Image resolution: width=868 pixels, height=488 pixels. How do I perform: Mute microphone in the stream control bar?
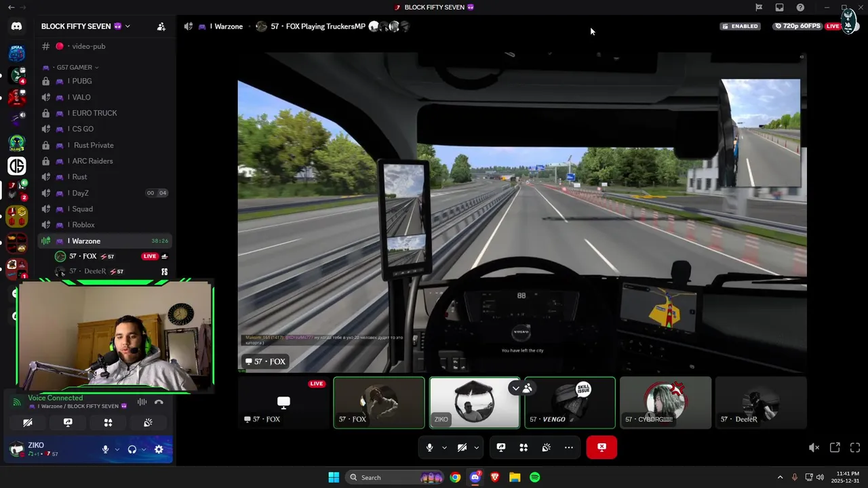429,447
